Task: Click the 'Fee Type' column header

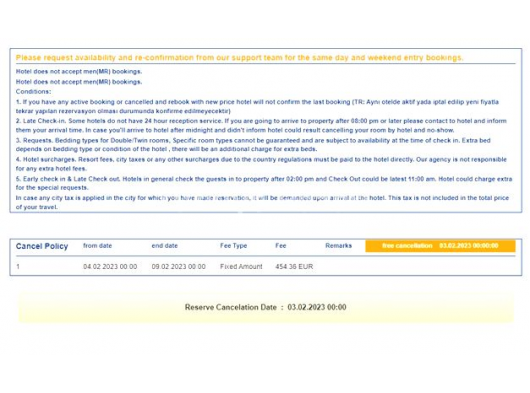Action: pos(234,246)
